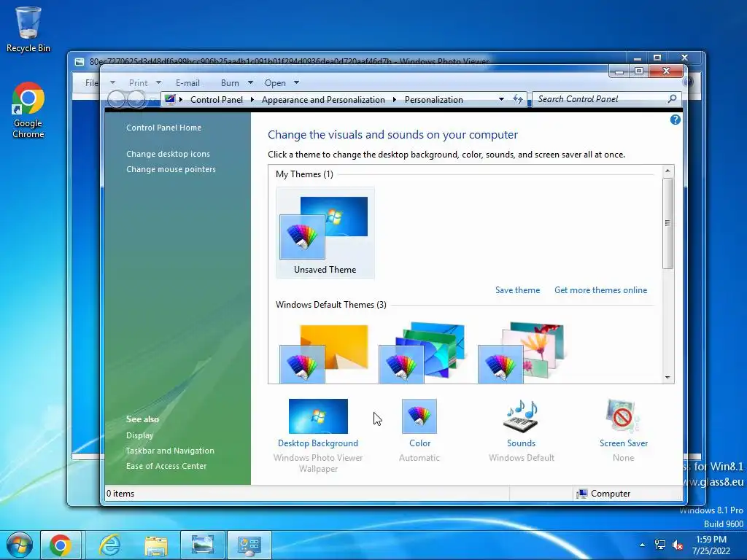Click the address bar refresh icon
The image size is (747, 560).
pyautogui.click(x=517, y=99)
